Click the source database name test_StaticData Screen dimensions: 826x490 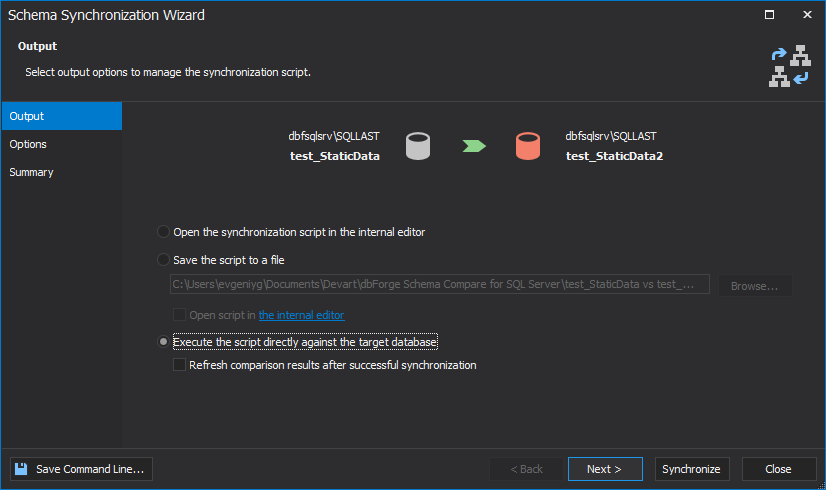coord(335,156)
